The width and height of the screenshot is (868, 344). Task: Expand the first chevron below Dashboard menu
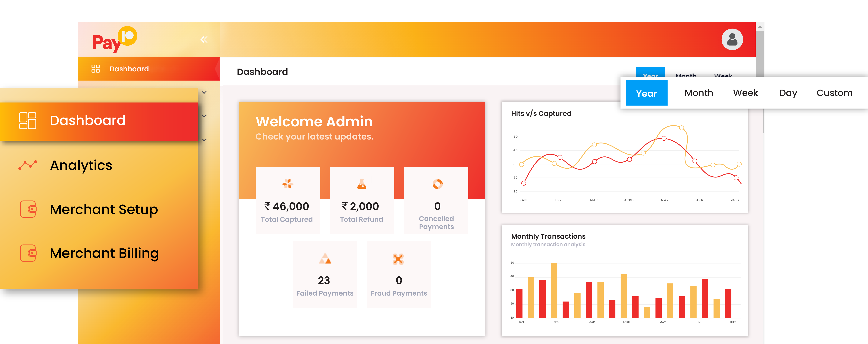203,92
